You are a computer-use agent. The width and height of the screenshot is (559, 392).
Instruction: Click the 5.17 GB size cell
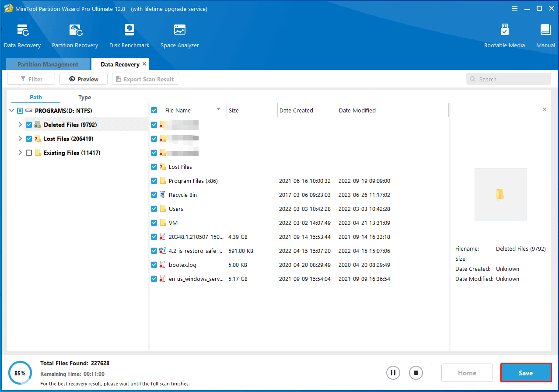point(238,279)
